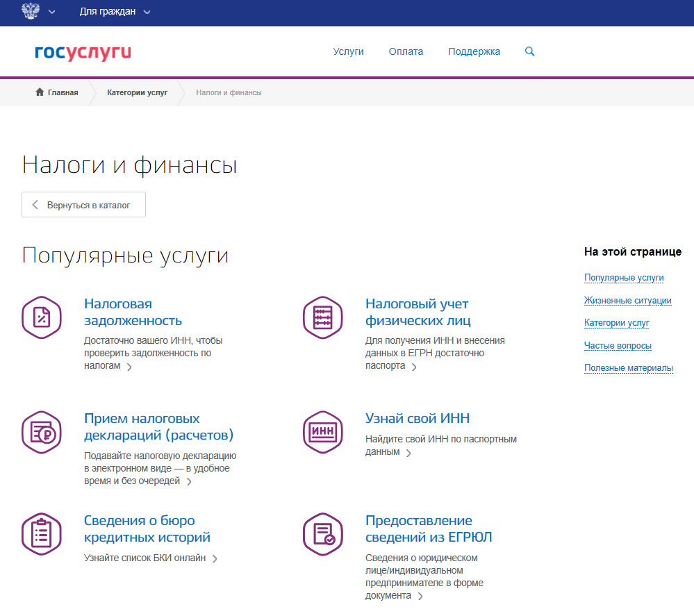Open the Поддержка section
Viewport: 694px width, 616px height.
tap(474, 51)
